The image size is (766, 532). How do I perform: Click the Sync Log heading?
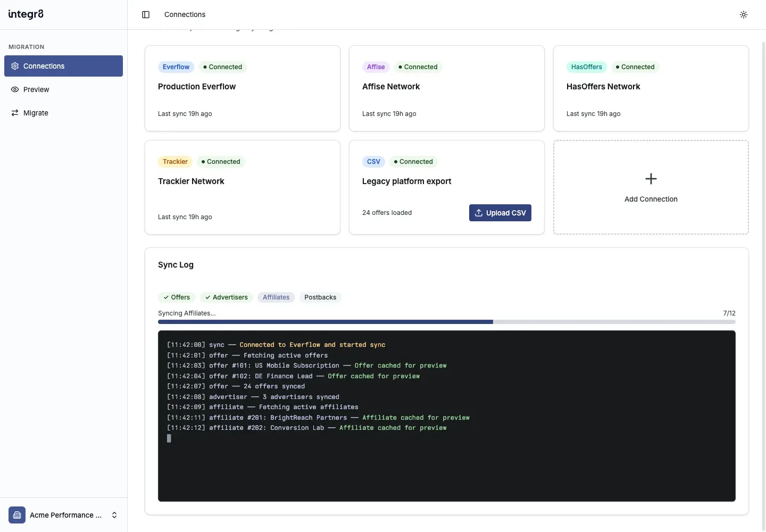176,265
